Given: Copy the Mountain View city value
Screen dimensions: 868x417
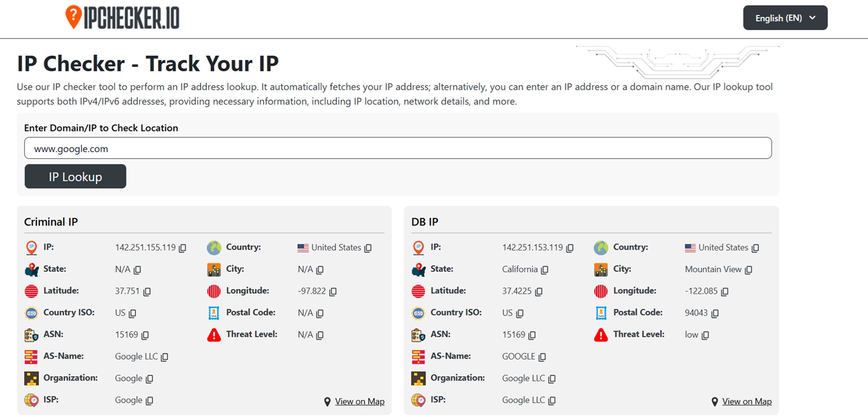Looking at the screenshot, I should 749,270.
